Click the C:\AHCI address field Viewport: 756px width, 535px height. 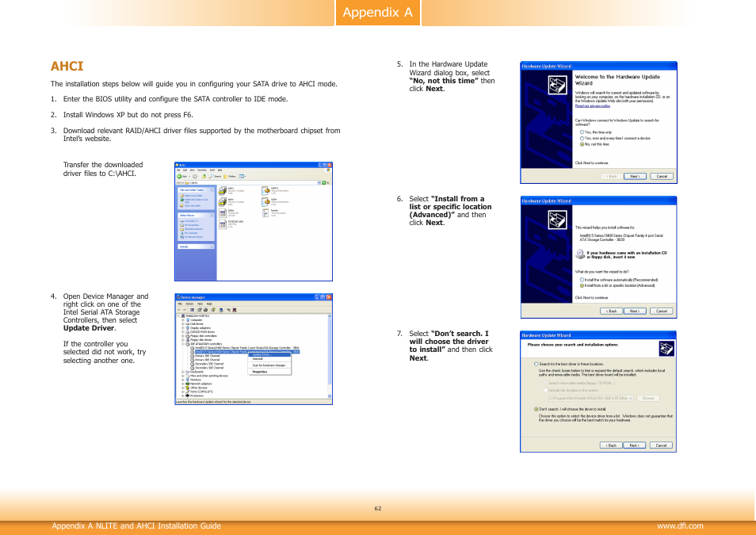[252, 183]
